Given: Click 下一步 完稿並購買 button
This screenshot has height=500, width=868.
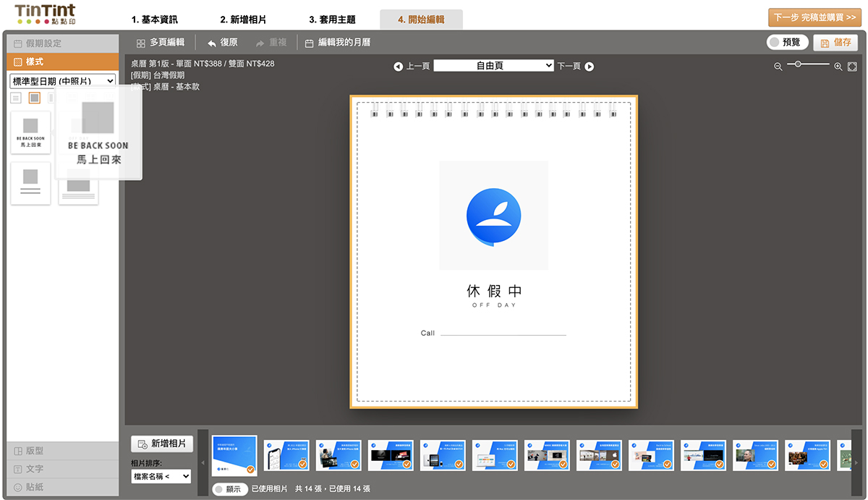Looking at the screenshot, I should click(x=814, y=17).
